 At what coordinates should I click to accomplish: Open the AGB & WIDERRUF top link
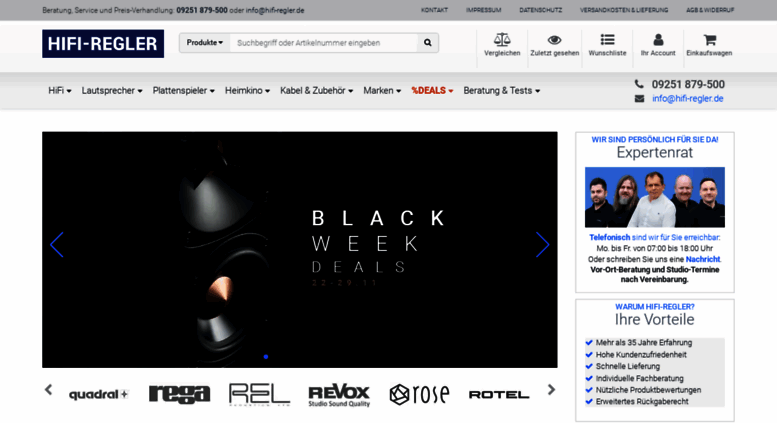click(x=710, y=10)
